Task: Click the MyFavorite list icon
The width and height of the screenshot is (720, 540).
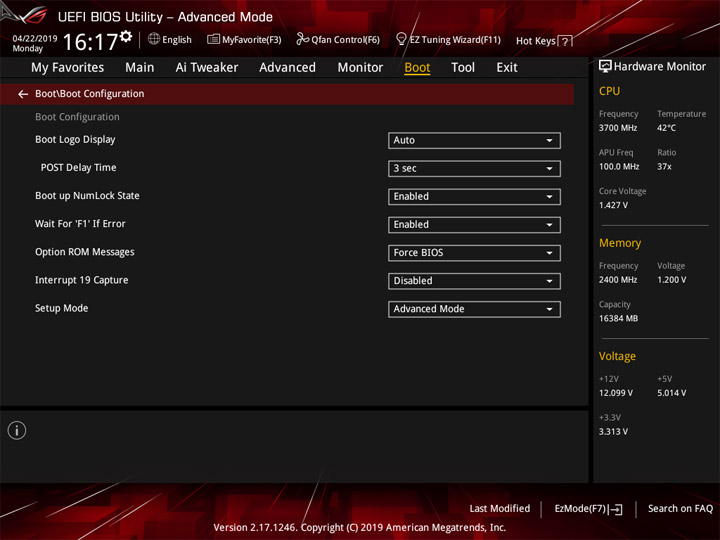Action: click(213, 39)
